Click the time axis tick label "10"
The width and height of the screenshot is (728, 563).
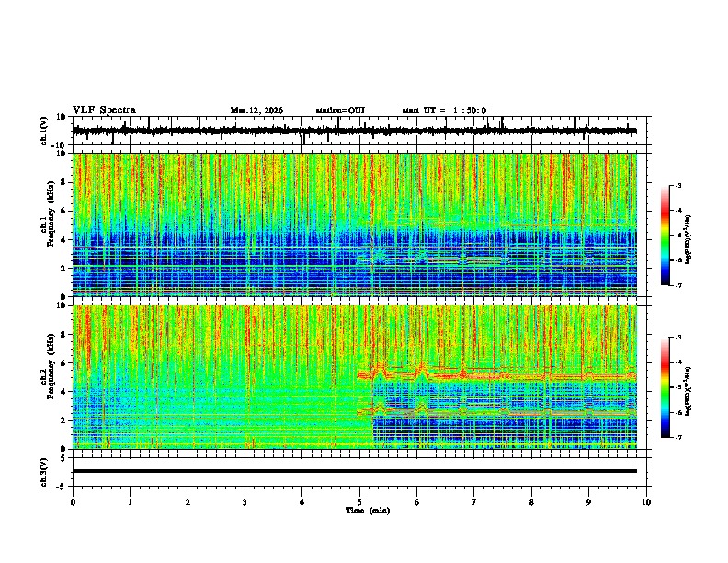[x=646, y=502]
